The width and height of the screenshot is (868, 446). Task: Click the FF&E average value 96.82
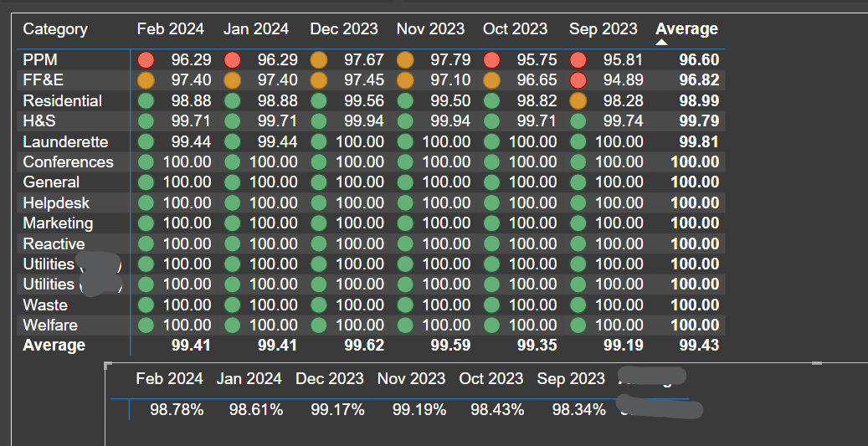[699, 80]
